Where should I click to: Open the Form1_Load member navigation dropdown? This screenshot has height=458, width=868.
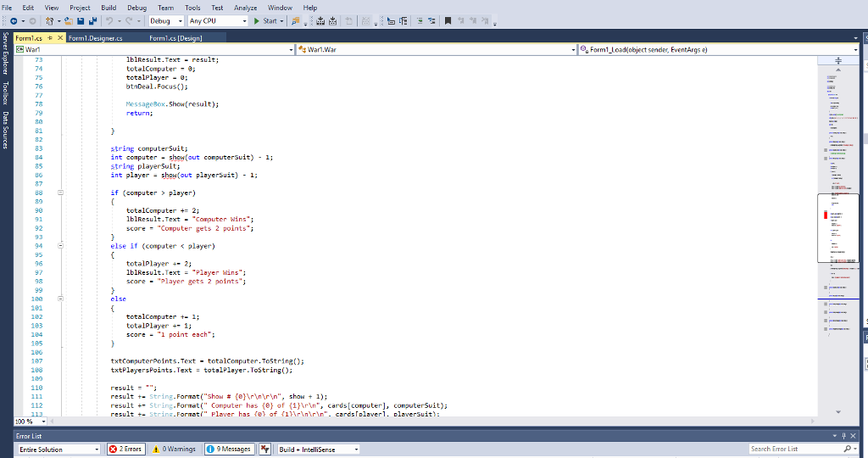[719, 50]
